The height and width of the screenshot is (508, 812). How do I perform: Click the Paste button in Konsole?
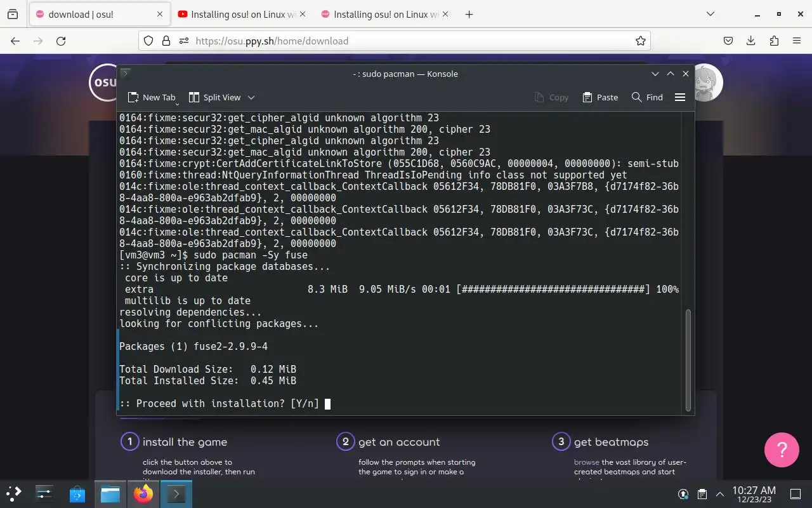click(x=600, y=97)
